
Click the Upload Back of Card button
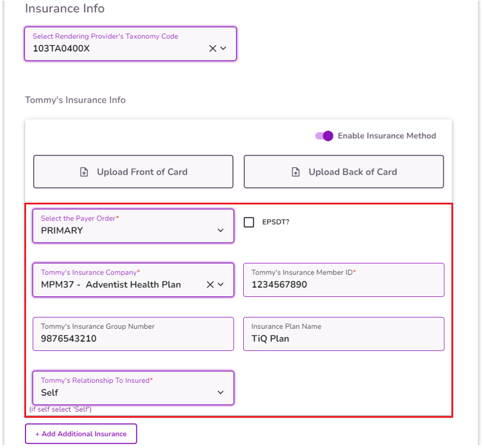[343, 171]
